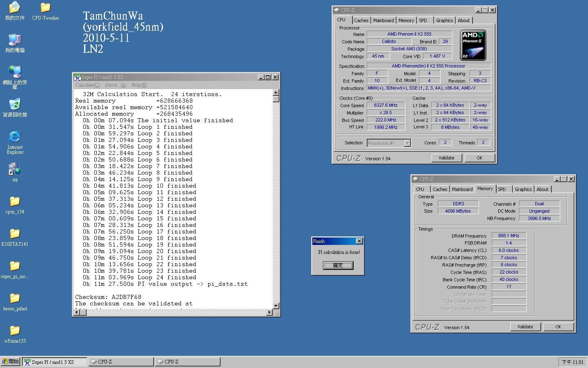Screen dimensions: 588x368
Task: Click Validate in the top CPU-Z window
Action: [x=446, y=158]
